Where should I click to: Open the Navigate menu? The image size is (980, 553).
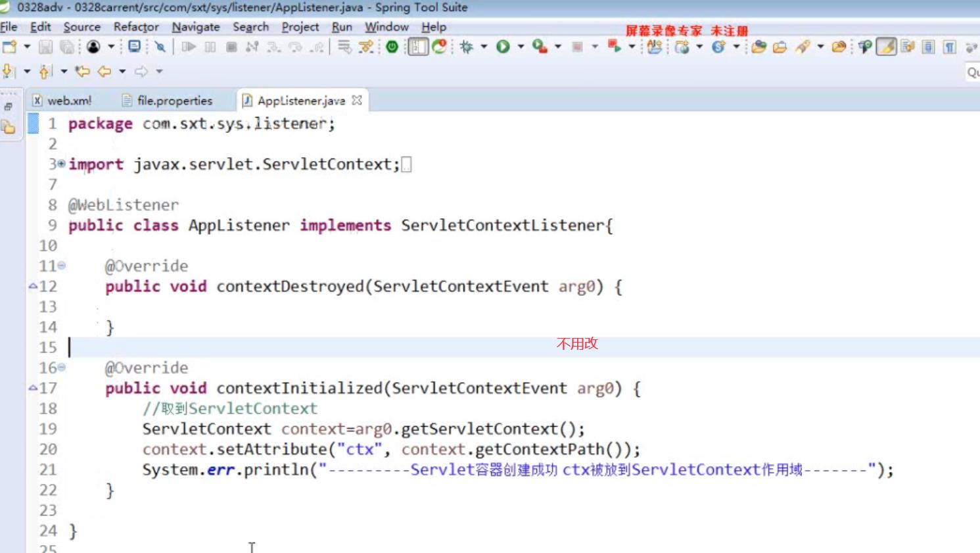point(196,27)
